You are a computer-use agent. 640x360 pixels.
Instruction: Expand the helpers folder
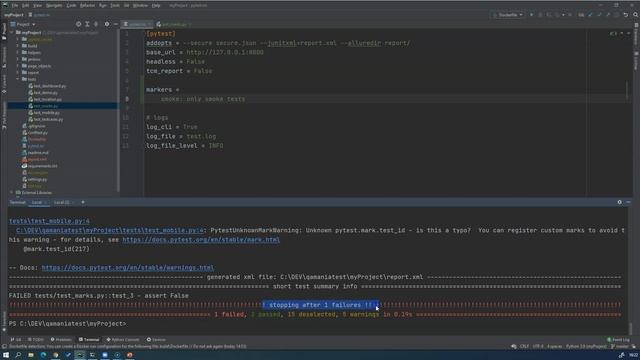(18, 52)
